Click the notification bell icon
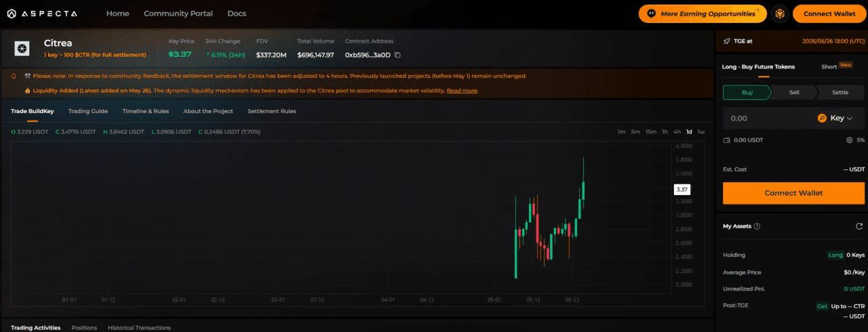The height and width of the screenshot is (332, 868). 14,76
